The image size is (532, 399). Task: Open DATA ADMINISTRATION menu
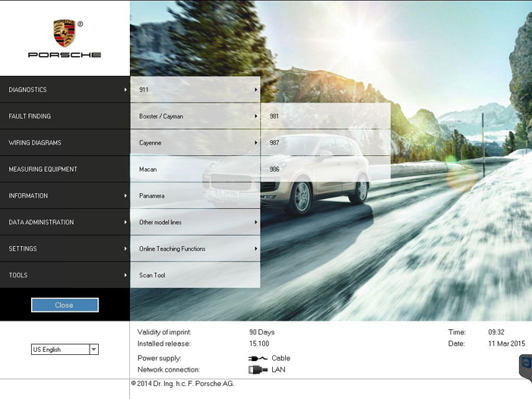pos(65,222)
